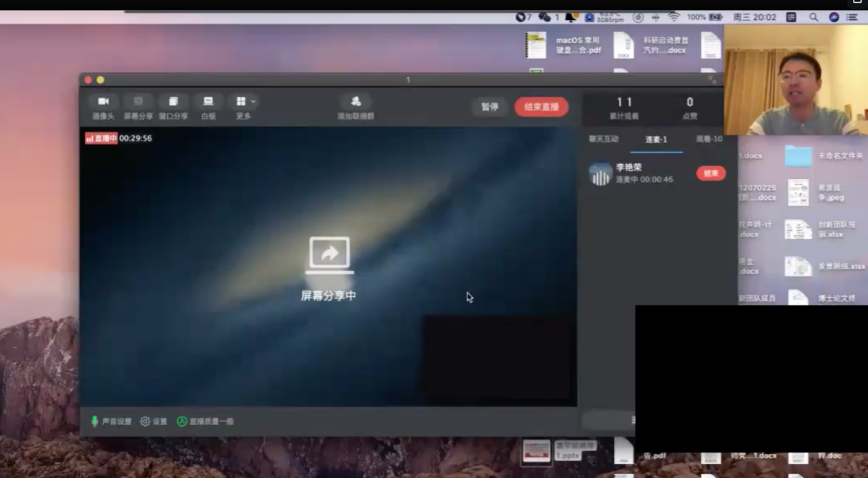This screenshot has width=868, height=478.
Task: Open Spotlight search in the menu bar
Action: click(x=813, y=17)
